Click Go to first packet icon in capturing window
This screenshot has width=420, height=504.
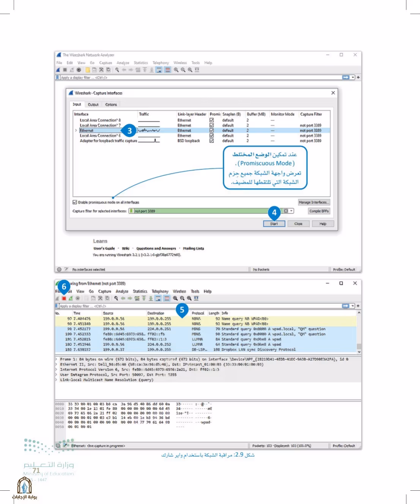point(144,298)
